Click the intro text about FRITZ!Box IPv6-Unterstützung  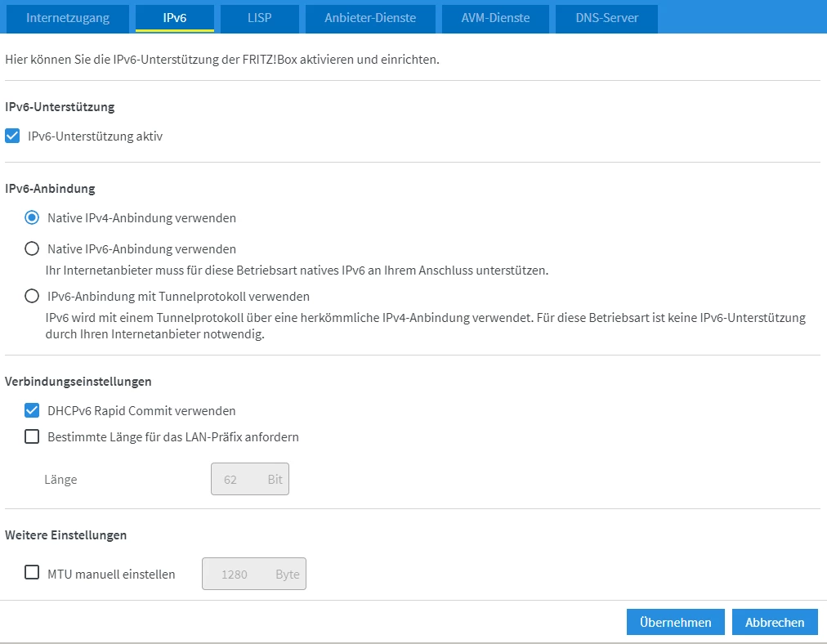coord(222,60)
